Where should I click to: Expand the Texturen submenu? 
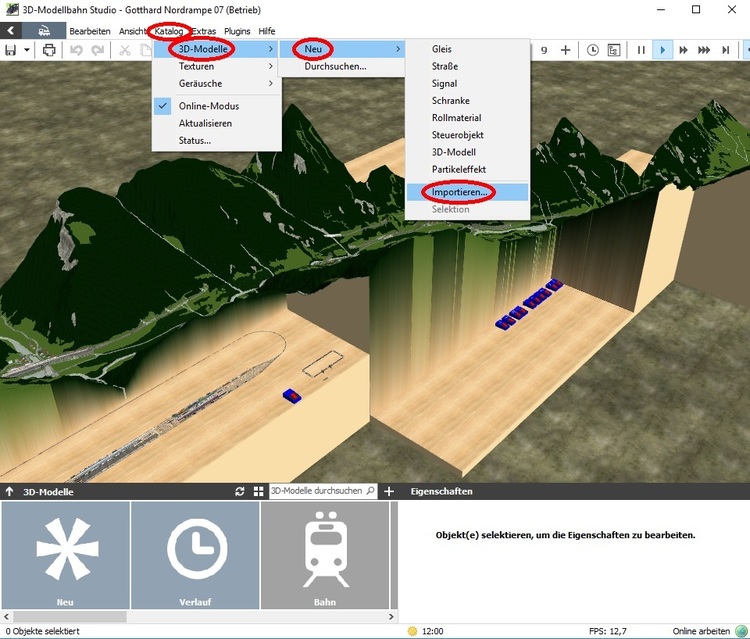point(217,66)
